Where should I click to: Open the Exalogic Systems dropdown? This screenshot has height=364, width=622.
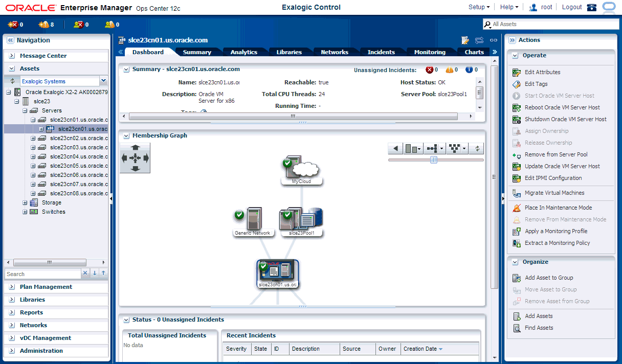103,81
